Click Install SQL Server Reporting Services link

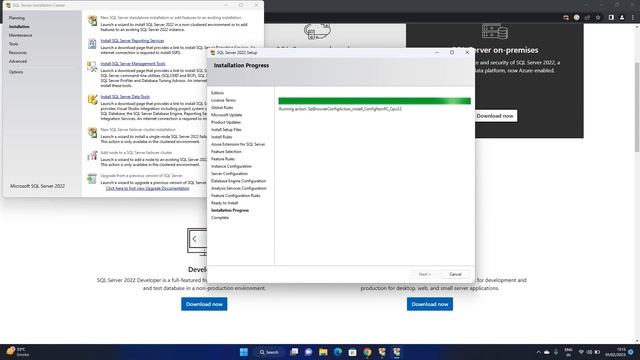[x=132, y=41]
